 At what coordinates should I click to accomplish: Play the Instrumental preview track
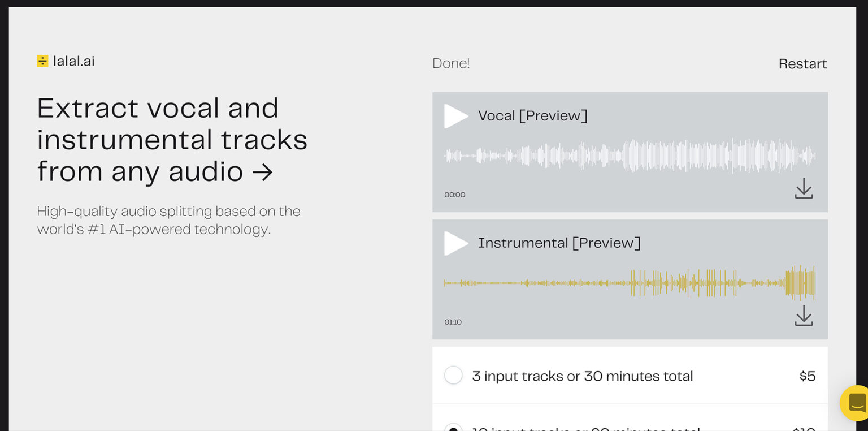[x=455, y=243]
